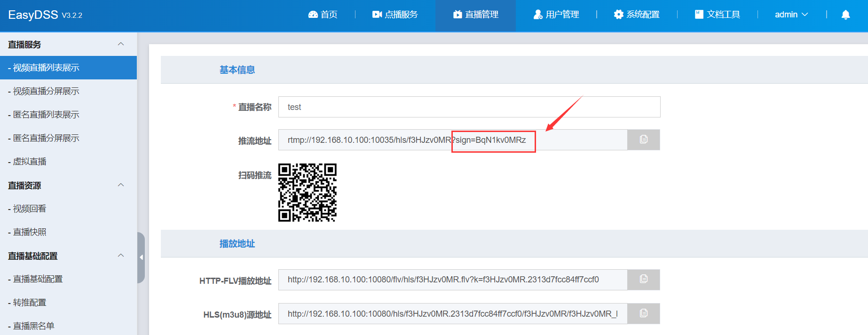Click the HTTP-FLV播放地址 field

[453, 280]
